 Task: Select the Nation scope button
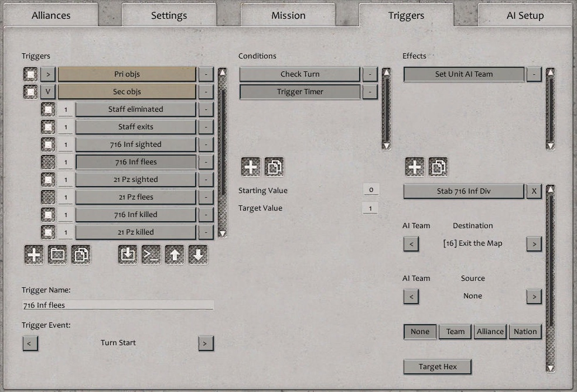pos(525,331)
